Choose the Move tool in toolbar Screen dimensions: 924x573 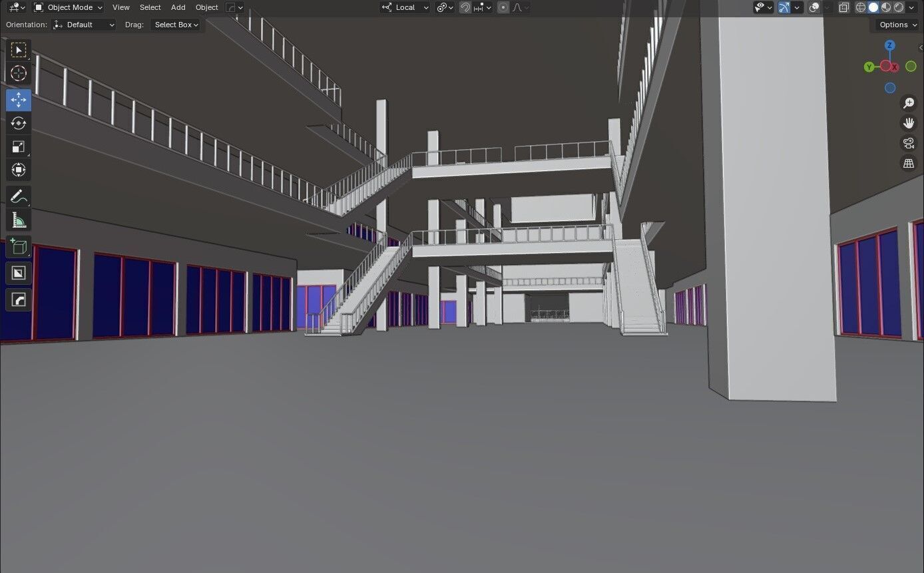coord(19,100)
